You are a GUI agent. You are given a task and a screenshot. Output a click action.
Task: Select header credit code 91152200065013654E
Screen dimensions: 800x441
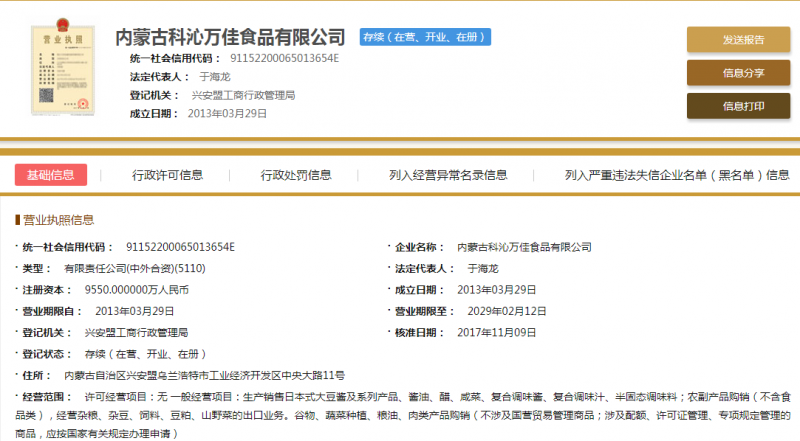pos(284,58)
